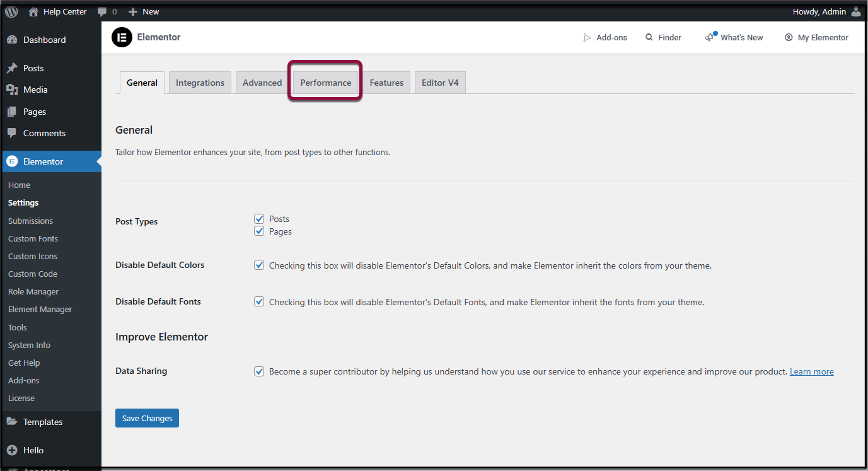The image size is (868, 471).
Task: Open the Dashboard sidebar icon
Action: 12,40
